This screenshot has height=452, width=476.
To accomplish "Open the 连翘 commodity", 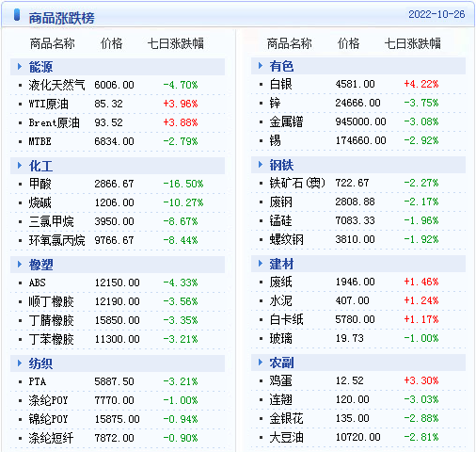I will (x=280, y=399).
